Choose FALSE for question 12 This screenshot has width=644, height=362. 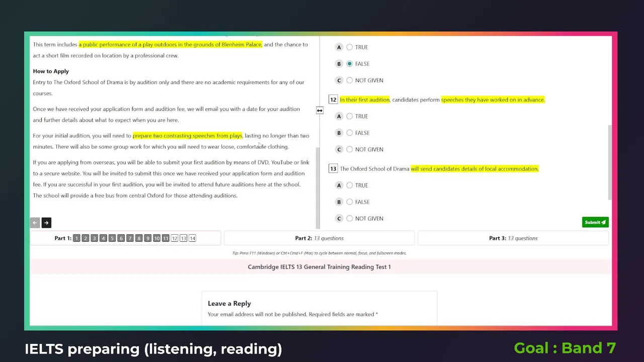[350, 133]
